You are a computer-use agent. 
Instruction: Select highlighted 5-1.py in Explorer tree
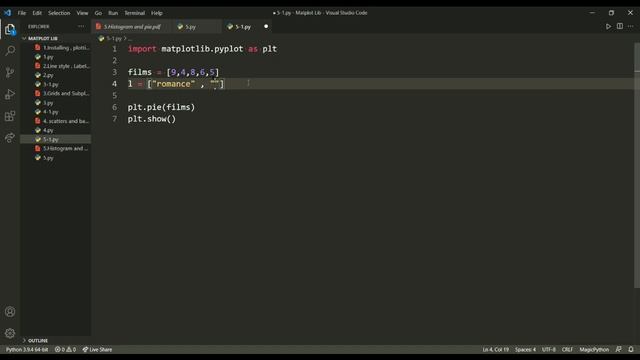(x=56, y=140)
